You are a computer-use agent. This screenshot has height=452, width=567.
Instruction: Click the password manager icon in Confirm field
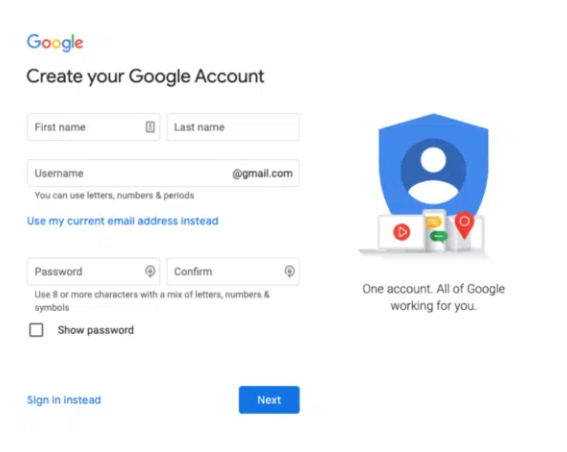(289, 271)
